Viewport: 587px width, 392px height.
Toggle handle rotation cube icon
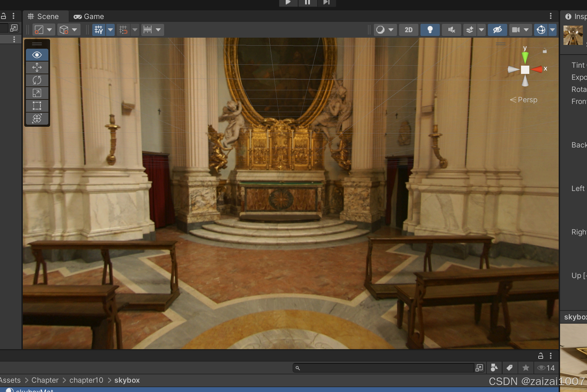click(64, 30)
